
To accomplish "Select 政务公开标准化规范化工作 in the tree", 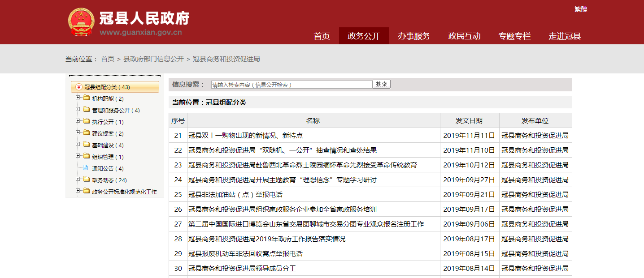I will click(x=124, y=192).
